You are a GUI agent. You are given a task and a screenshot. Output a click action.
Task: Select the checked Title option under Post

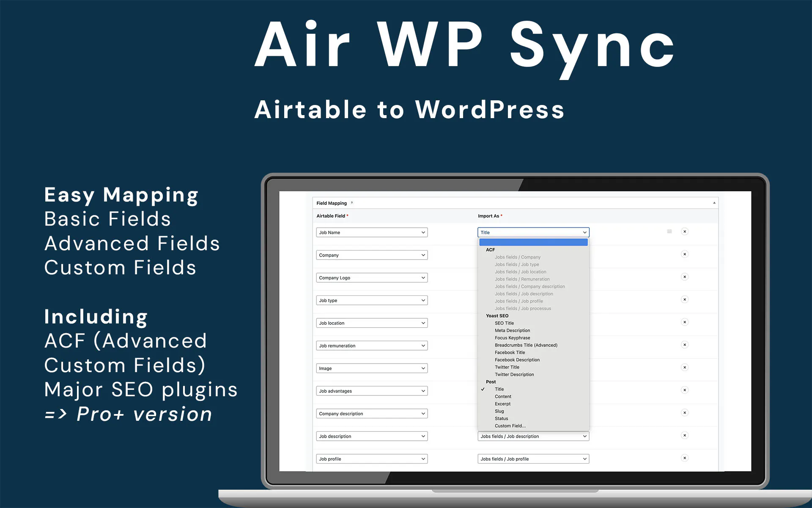(x=499, y=389)
